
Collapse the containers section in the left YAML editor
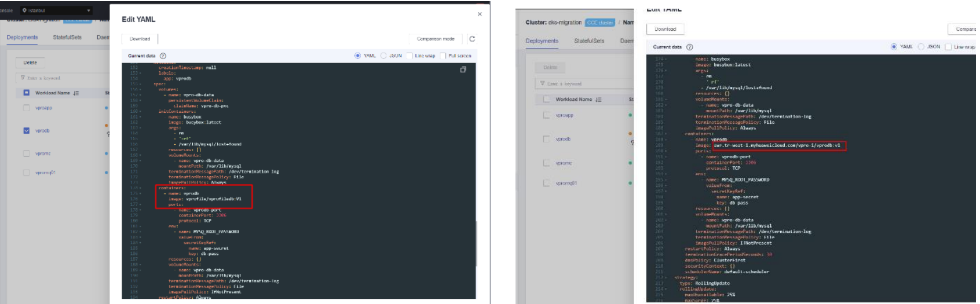pos(140,188)
